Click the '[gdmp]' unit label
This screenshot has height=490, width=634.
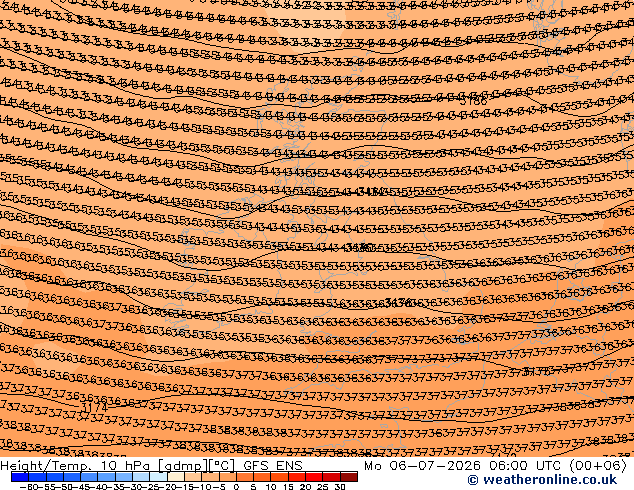(183, 466)
